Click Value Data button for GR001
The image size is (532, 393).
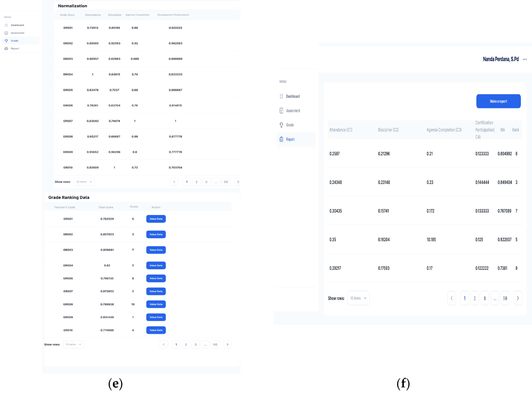click(x=156, y=219)
